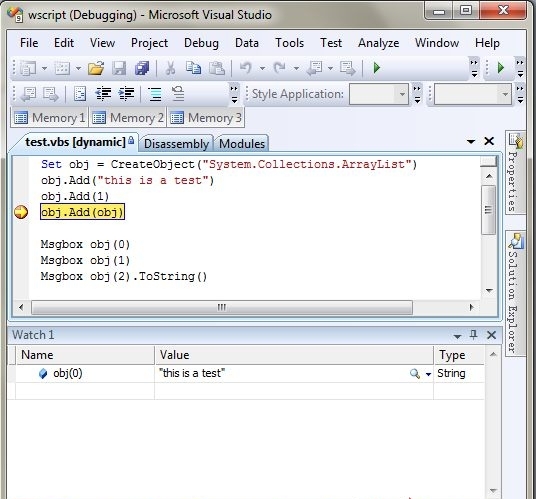Open the Redo history dropdown arrow
The width and height of the screenshot is (536, 499).
click(x=296, y=68)
